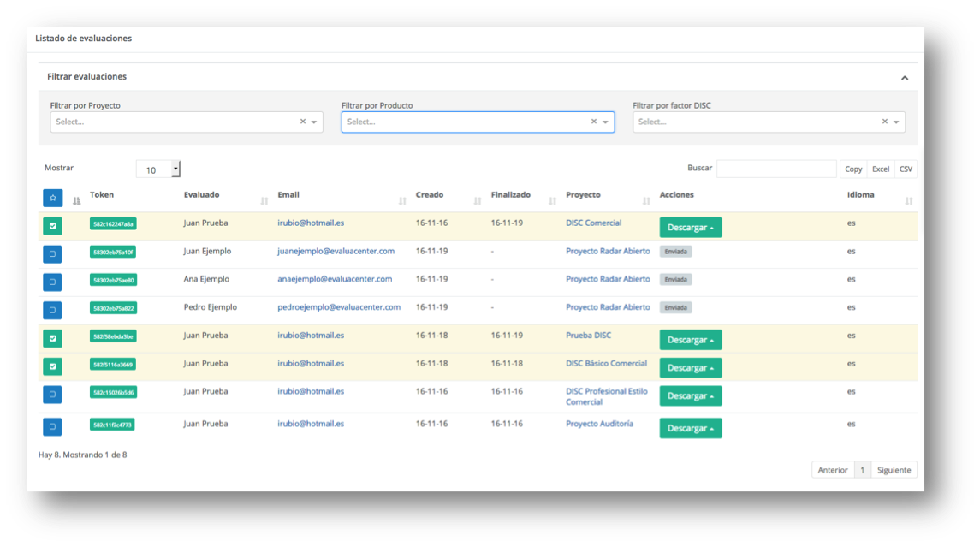
Task: Sort by Proyecto column arrows
Action: pyautogui.click(x=646, y=200)
